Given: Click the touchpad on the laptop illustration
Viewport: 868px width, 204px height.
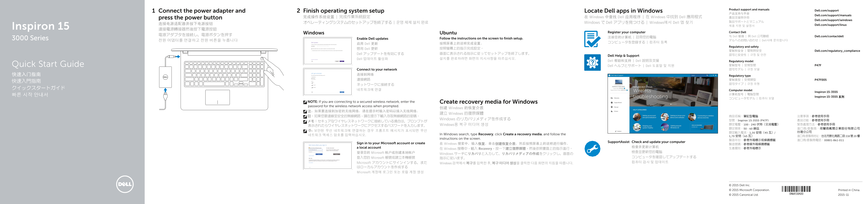Looking at the screenshot, I should [217, 97].
